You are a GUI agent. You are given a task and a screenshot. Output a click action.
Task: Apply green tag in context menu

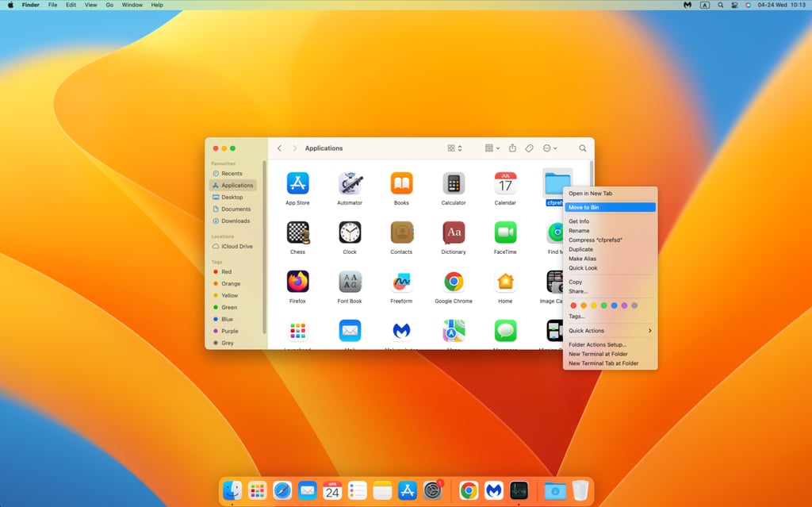tap(603, 305)
